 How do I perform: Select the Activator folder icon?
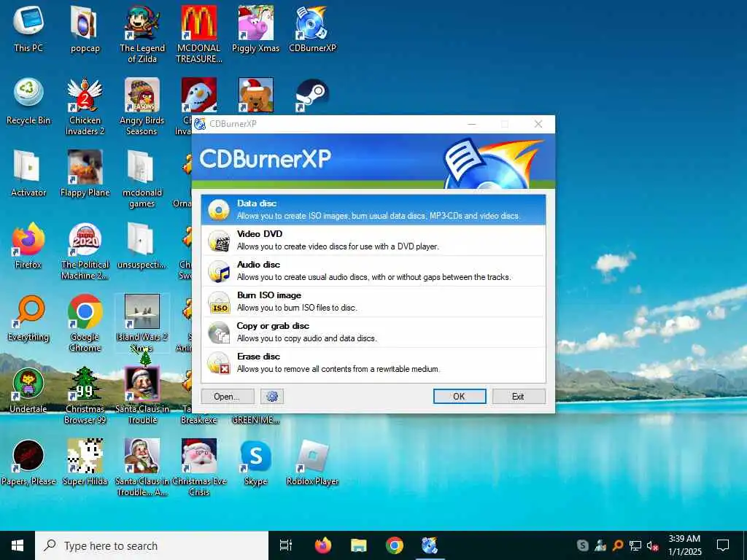click(x=28, y=174)
